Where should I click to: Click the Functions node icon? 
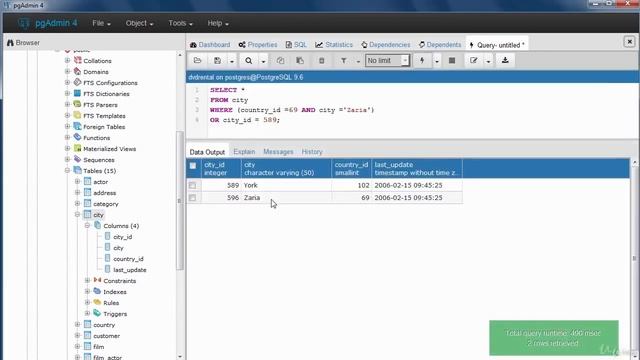[78, 138]
